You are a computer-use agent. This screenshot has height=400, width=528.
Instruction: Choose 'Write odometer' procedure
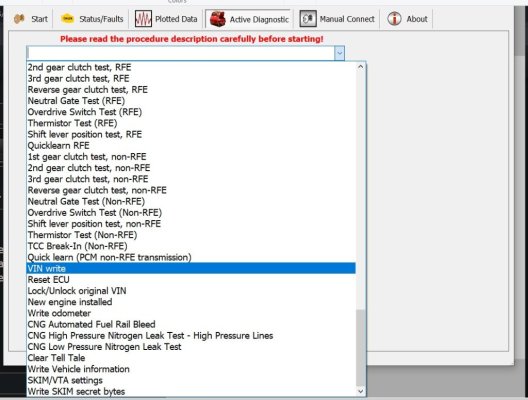click(191, 313)
